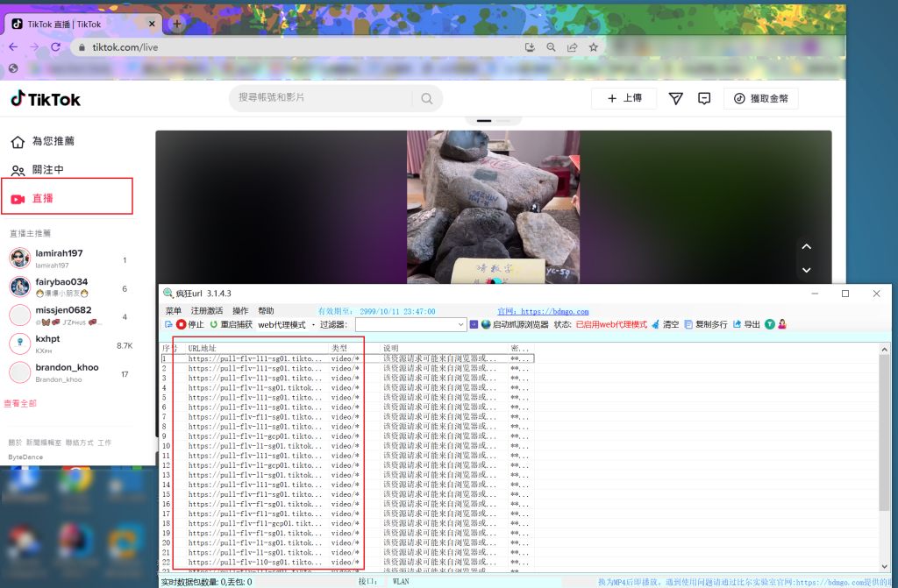
Task: Click the 类型 column header
Action: click(354, 348)
